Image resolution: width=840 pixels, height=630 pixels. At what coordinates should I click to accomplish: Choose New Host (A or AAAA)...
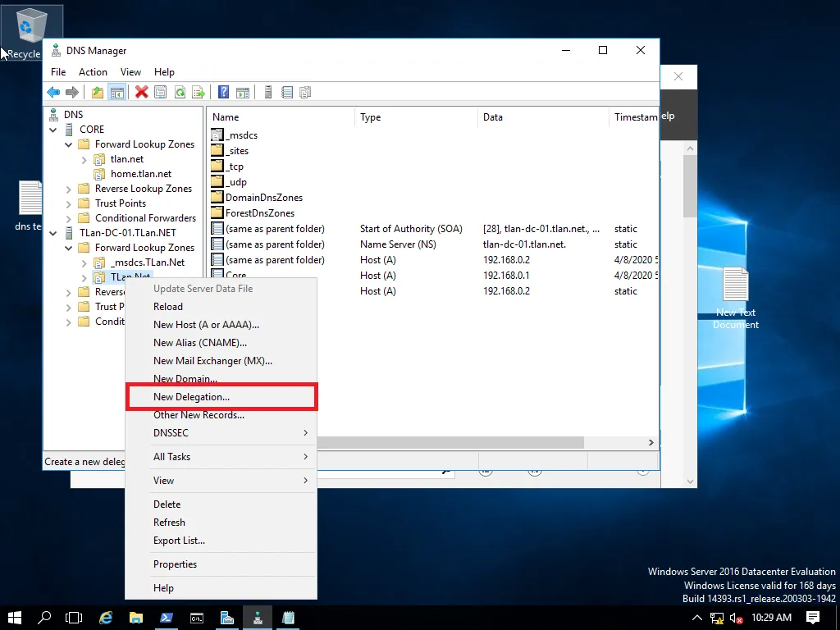pos(221,325)
